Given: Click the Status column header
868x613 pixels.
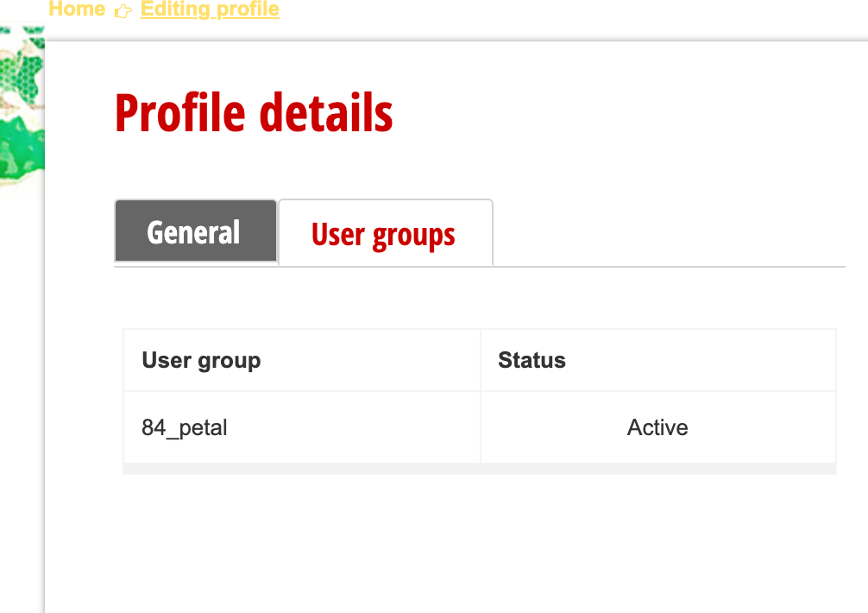Looking at the screenshot, I should pyautogui.click(x=531, y=360).
